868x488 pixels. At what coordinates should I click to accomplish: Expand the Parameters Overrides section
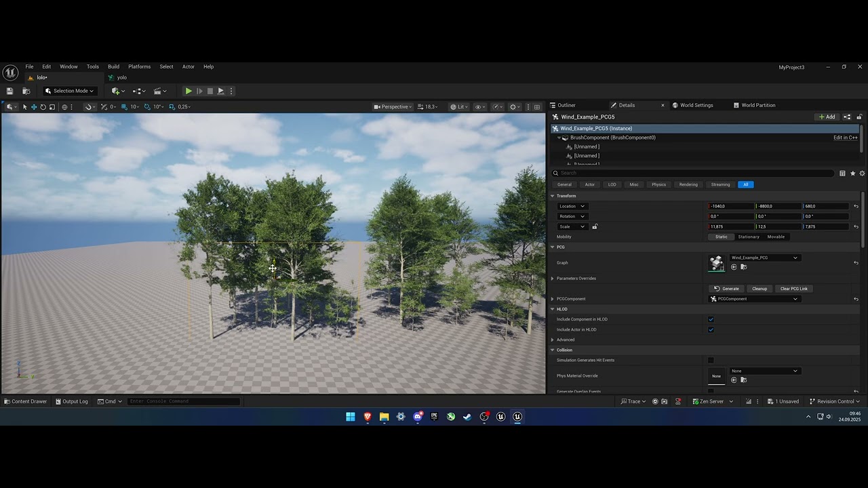coord(552,279)
